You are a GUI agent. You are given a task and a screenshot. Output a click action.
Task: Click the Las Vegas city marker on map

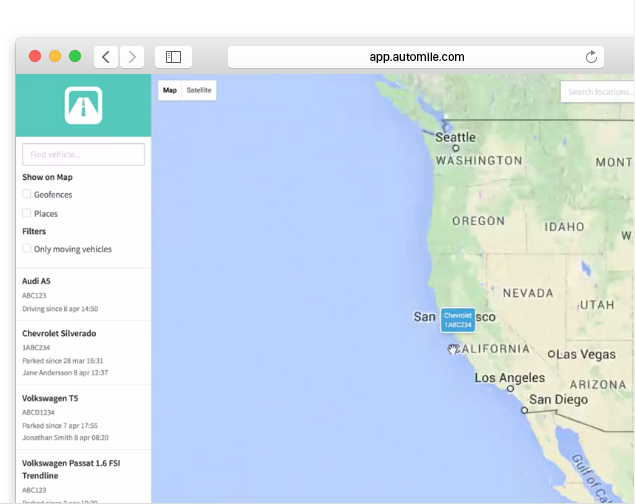(551, 354)
